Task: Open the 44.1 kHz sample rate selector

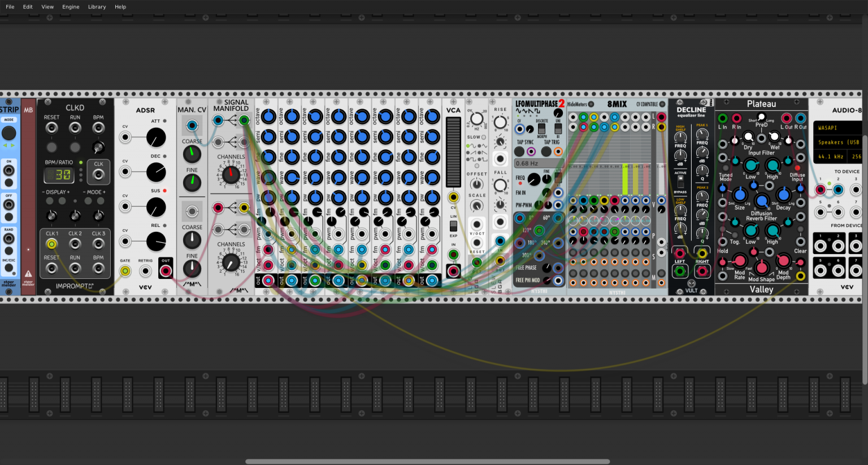Action: pos(831,157)
